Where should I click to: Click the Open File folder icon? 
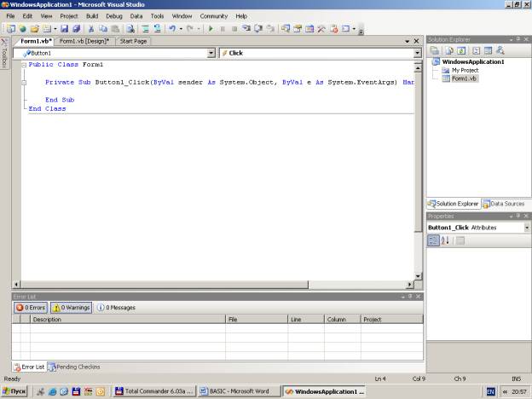35,29
